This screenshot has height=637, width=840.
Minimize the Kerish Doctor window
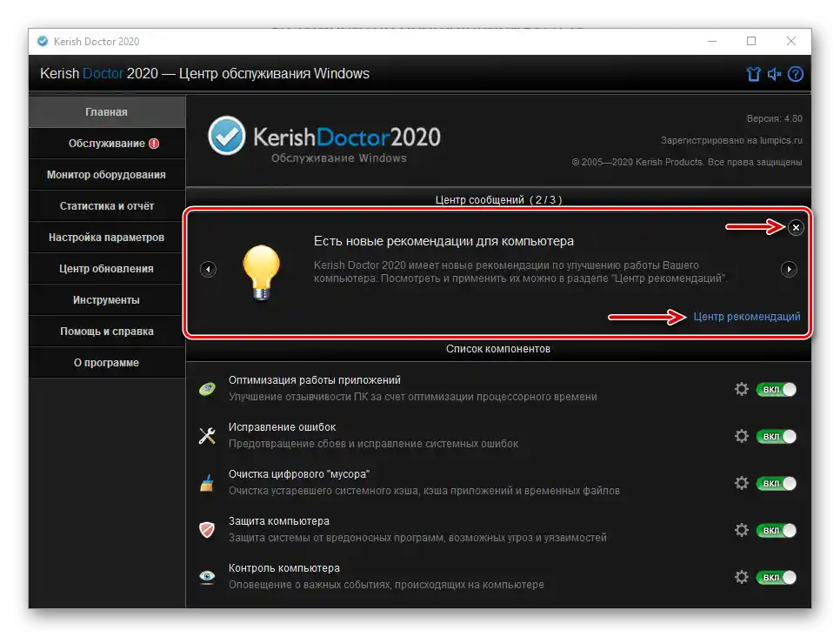pyautogui.click(x=712, y=41)
